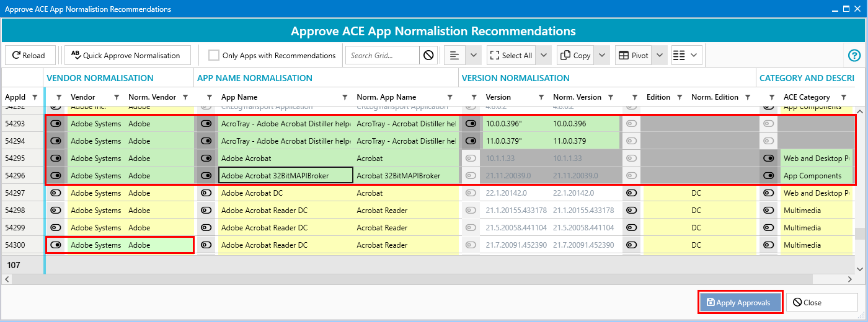Filter the app name approval toggle column

coord(210,97)
